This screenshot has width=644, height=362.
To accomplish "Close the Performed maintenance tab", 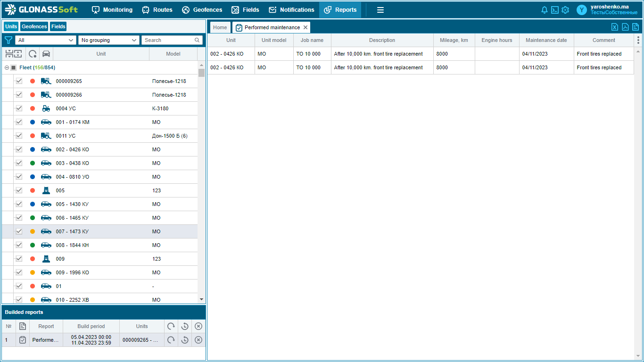I will click(x=305, y=27).
